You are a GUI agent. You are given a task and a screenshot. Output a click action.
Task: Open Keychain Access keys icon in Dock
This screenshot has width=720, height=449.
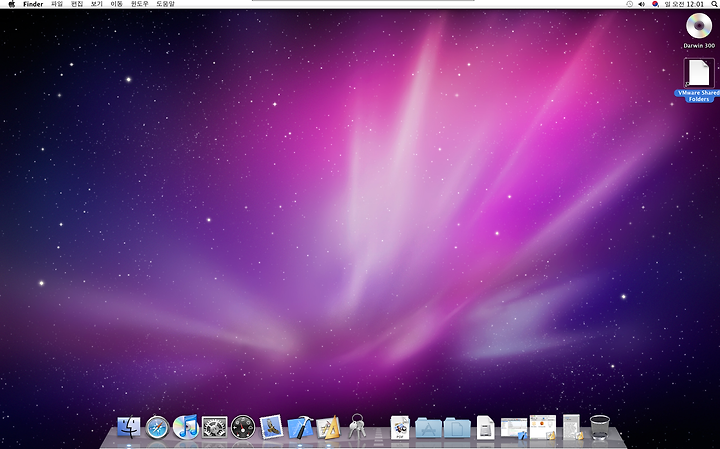pos(356,426)
